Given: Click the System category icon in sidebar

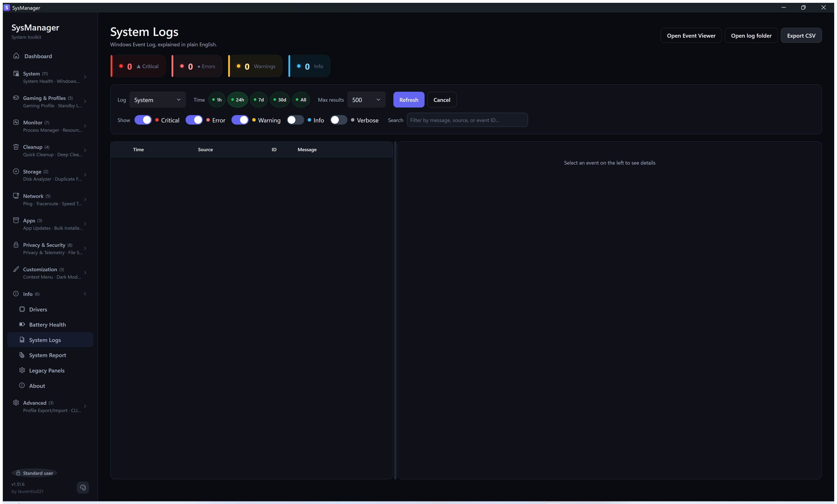Looking at the screenshot, I should pos(16,73).
